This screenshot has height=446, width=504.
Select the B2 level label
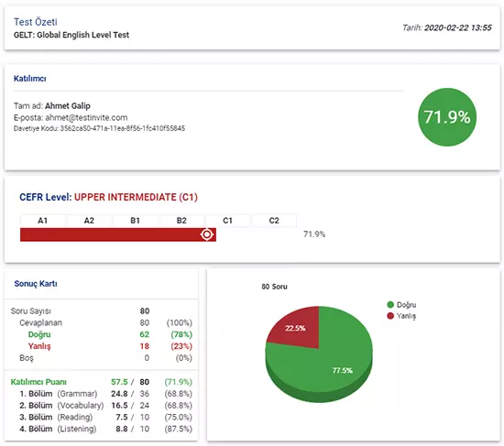tap(181, 221)
